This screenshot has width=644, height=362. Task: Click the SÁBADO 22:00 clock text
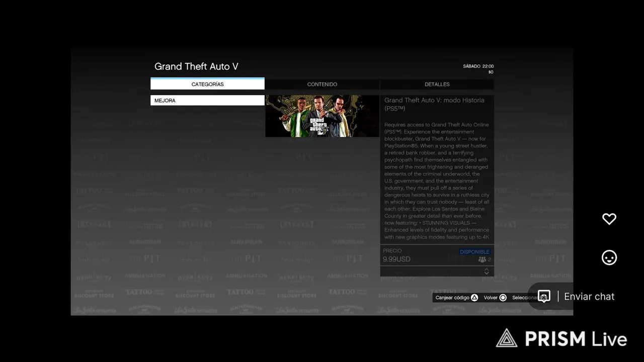[x=478, y=66]
